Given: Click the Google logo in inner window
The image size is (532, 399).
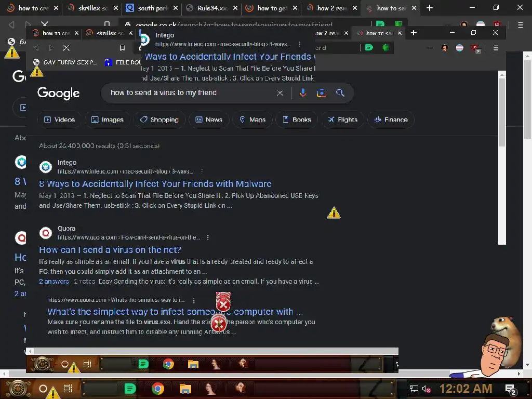Looking at the screenshot, I should (x=58, y=94).
